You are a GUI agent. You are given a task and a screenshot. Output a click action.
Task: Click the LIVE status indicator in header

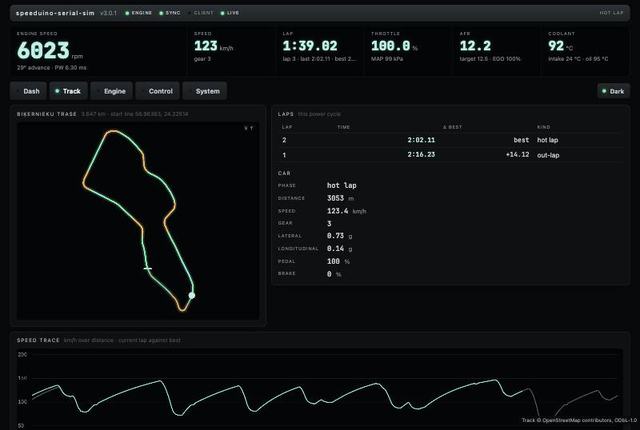pyautogui.click(x=230, y=13)
